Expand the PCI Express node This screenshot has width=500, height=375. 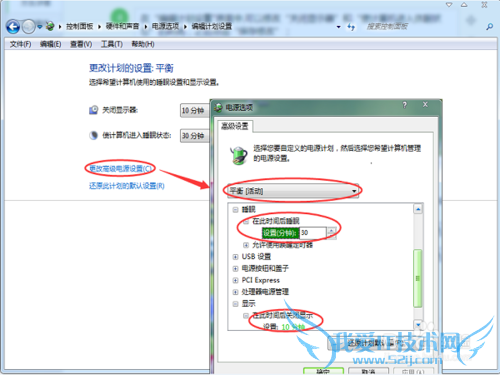pyautogui.click(x=236, y=280)
